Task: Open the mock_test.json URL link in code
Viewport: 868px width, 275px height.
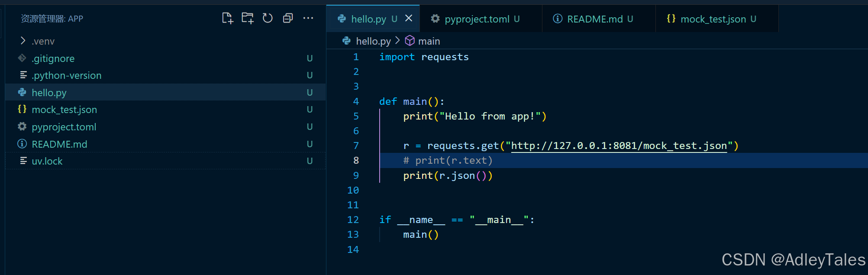Action: [x=619, y=146]
